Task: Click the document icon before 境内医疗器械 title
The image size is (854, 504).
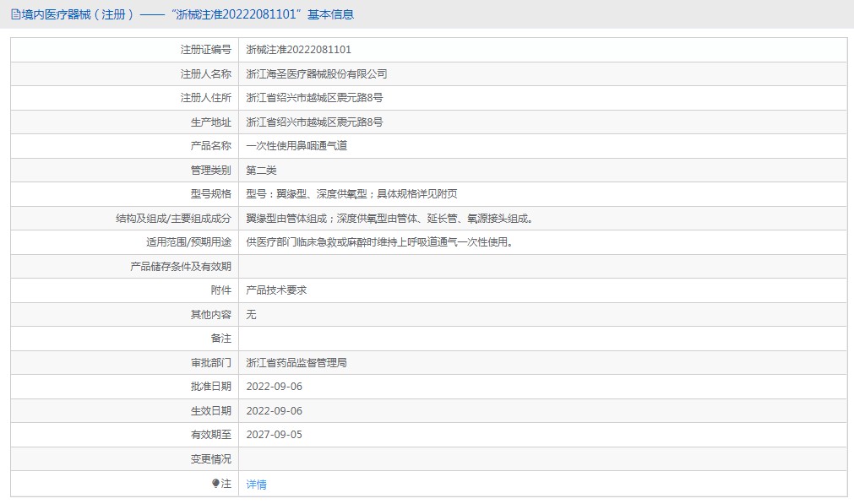Action: [x=16, y=14]
